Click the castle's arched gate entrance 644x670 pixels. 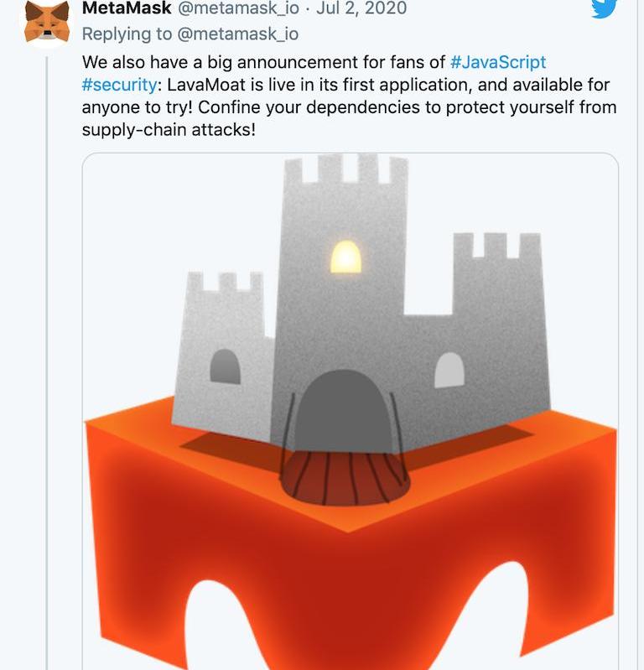click(343, 412)
